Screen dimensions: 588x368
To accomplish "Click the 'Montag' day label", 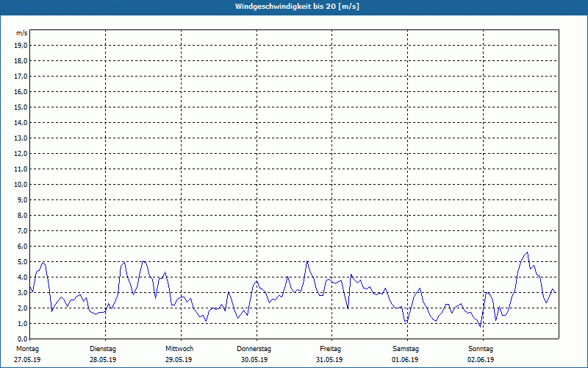I will pos(27,349).
